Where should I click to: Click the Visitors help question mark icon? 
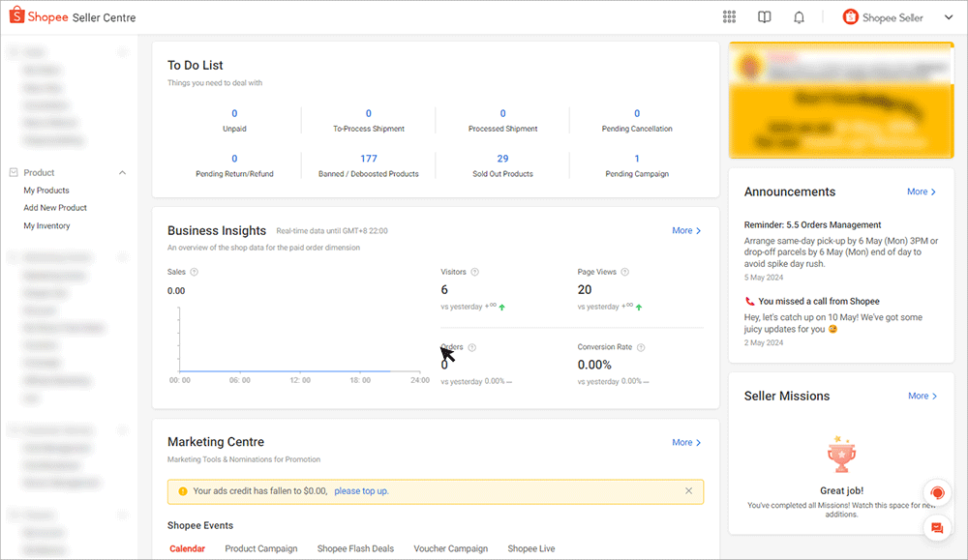pos(474,273)
